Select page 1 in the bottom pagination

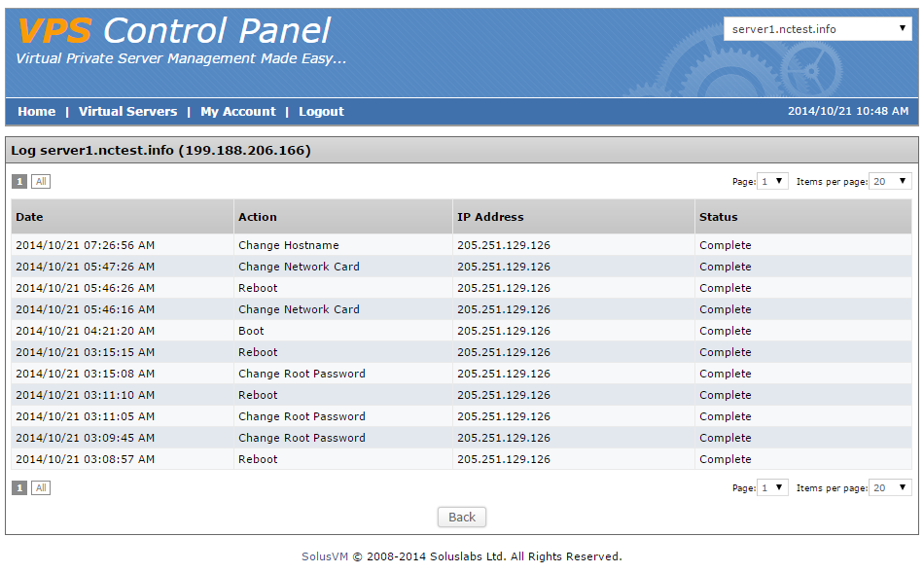click(19, 488)
